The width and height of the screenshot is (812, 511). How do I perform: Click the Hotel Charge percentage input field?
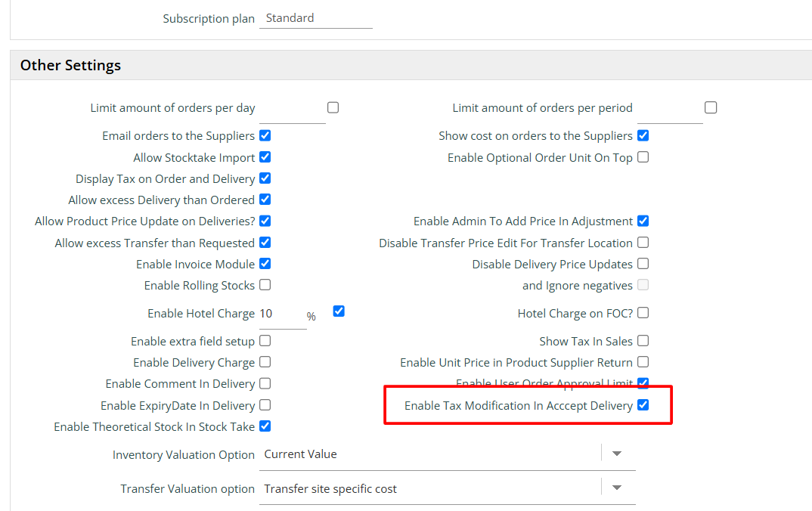(x=282, y=314)
